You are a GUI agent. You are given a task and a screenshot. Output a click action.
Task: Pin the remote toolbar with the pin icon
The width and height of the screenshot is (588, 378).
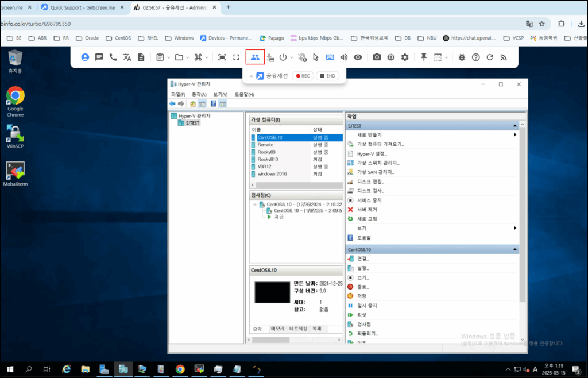423,57
